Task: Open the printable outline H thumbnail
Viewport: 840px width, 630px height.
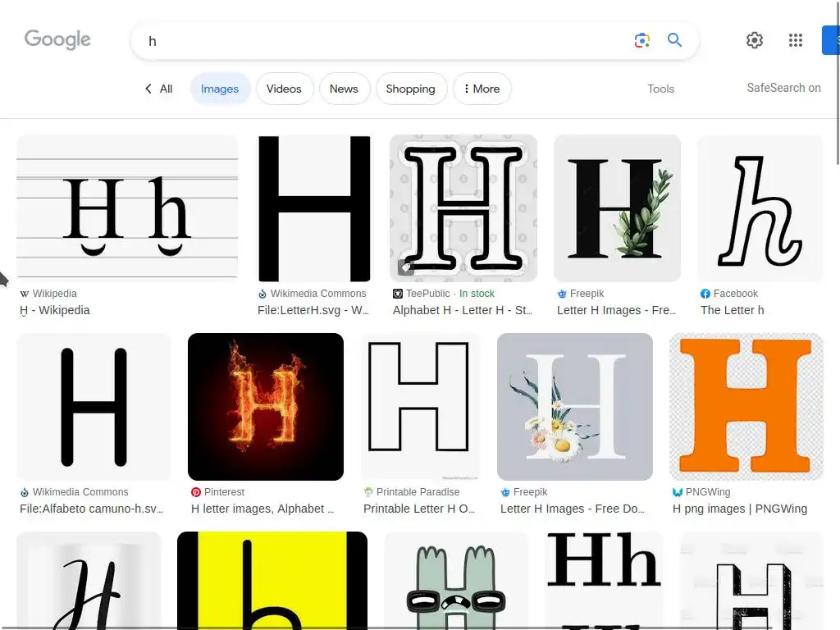Action: coord(421,407)
